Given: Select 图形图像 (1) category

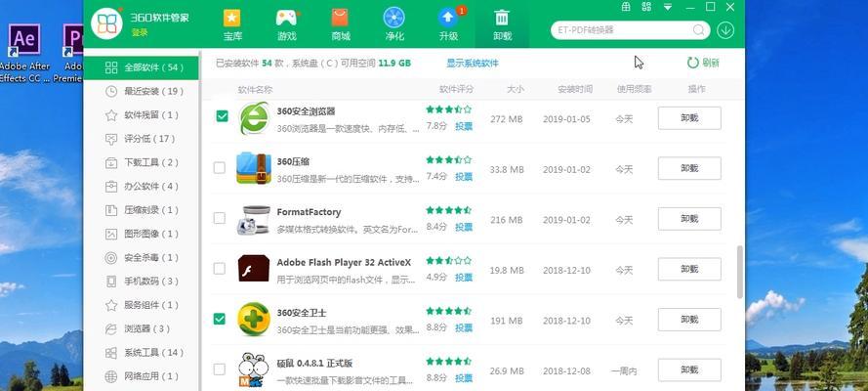Looking at the screenshot, I should point(142,235).
